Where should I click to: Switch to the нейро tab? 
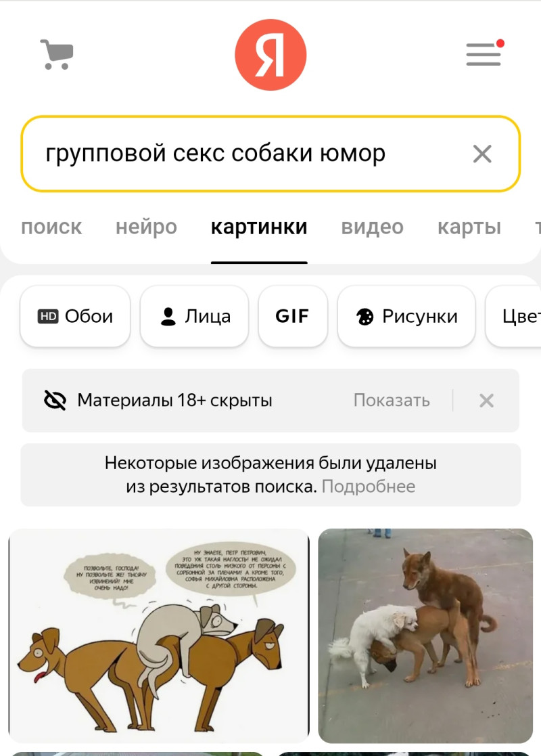(147, 227)
